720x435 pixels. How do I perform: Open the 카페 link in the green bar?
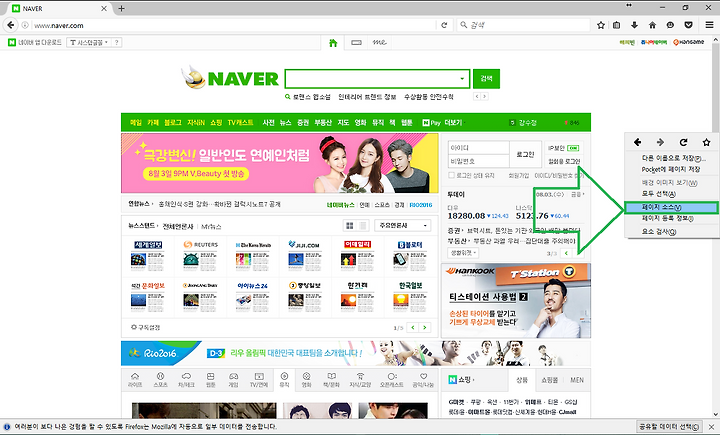coord(153,123)
